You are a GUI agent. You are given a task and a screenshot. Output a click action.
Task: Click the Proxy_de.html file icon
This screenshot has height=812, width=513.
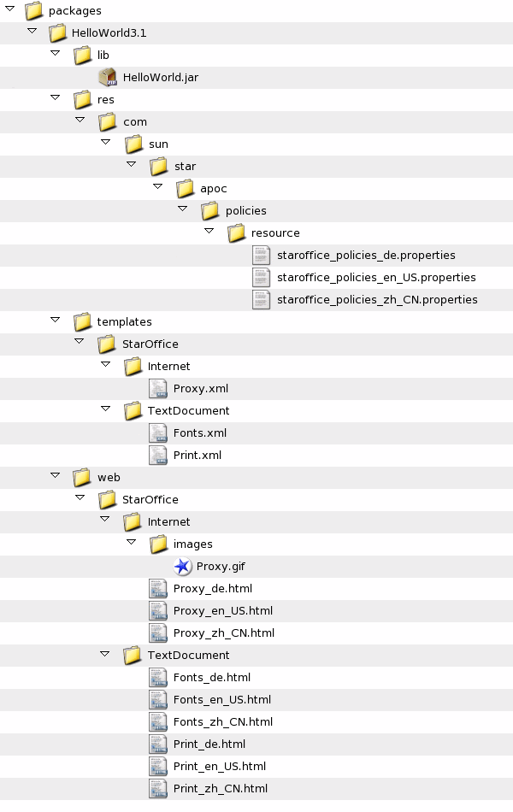tap(158, 589)
